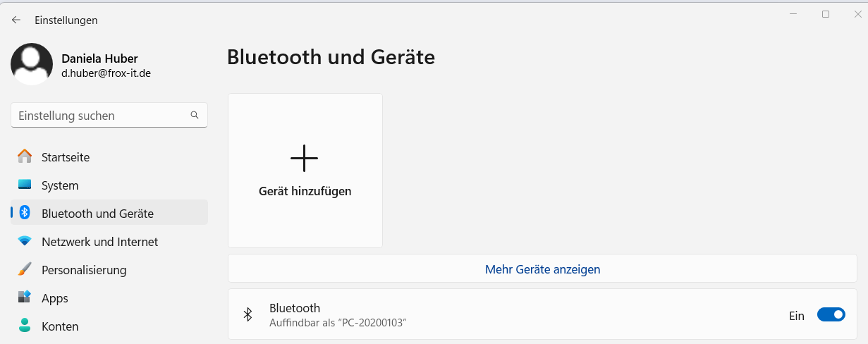868x344 pixels.
Task: Click the Gerät hinzufügen tile
Action: click(305, 171)
